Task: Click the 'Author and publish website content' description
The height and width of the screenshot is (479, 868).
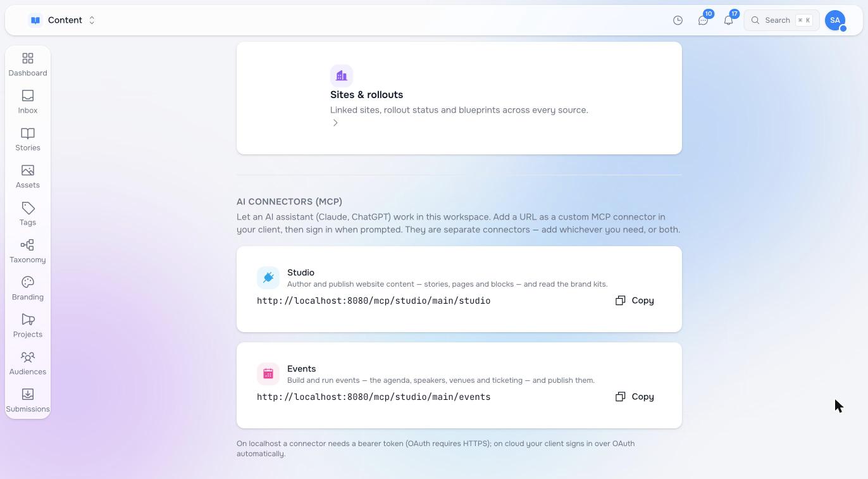Action: (447, 284)
